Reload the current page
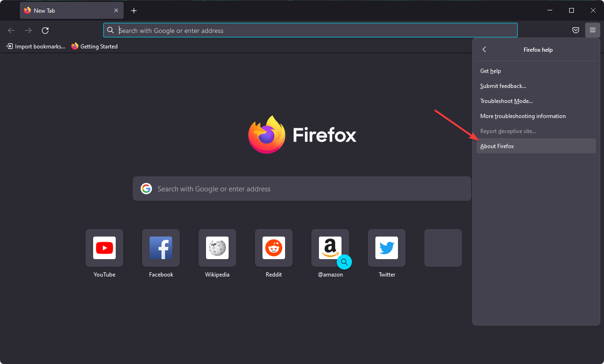The height and width of the screenshot is (364, 604). pyautogui.click(x=45, y=30)
